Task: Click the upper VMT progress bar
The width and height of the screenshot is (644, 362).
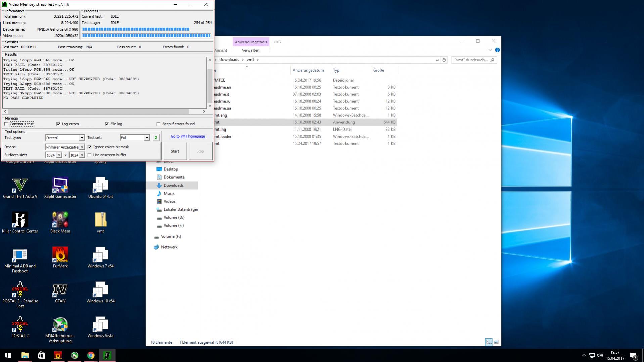Action: [x=146, y=29]
